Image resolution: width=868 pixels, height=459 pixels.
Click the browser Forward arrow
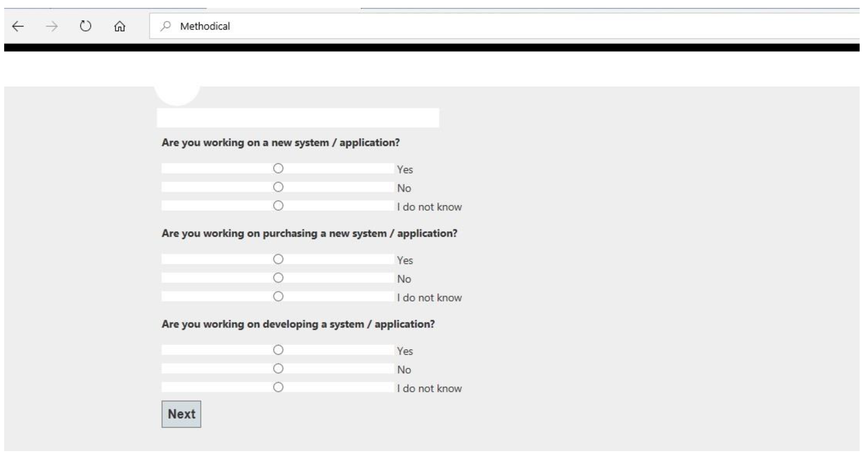pyautogui.click(x=52, y=26)
